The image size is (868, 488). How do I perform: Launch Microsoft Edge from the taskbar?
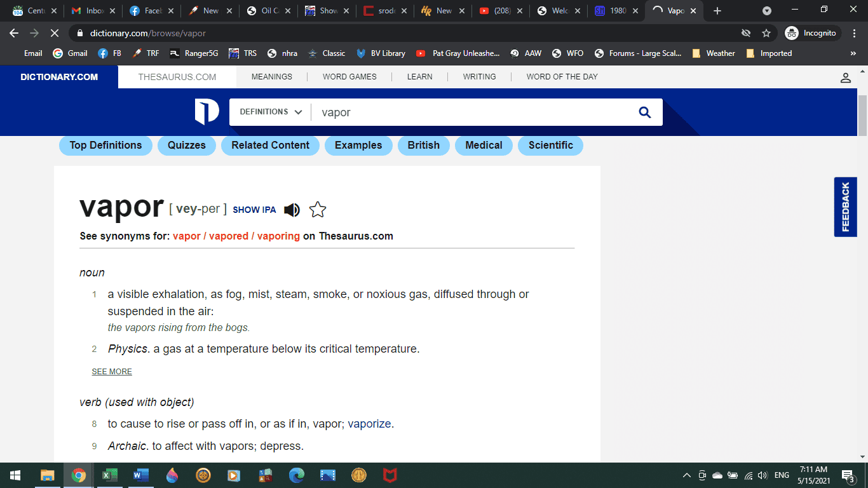297,475
